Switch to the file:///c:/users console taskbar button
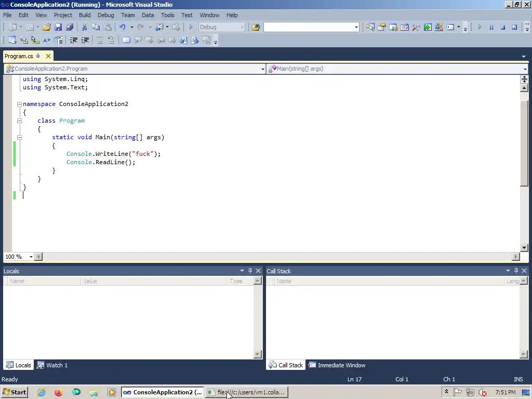 (247, 392)
